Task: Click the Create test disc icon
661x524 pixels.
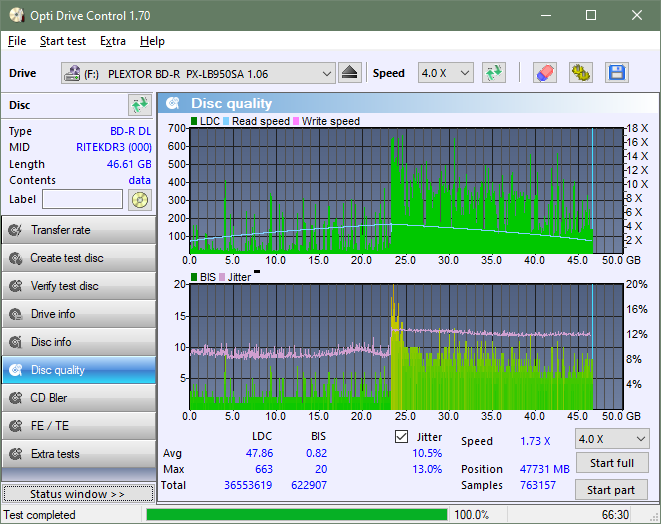Action: 16,258
